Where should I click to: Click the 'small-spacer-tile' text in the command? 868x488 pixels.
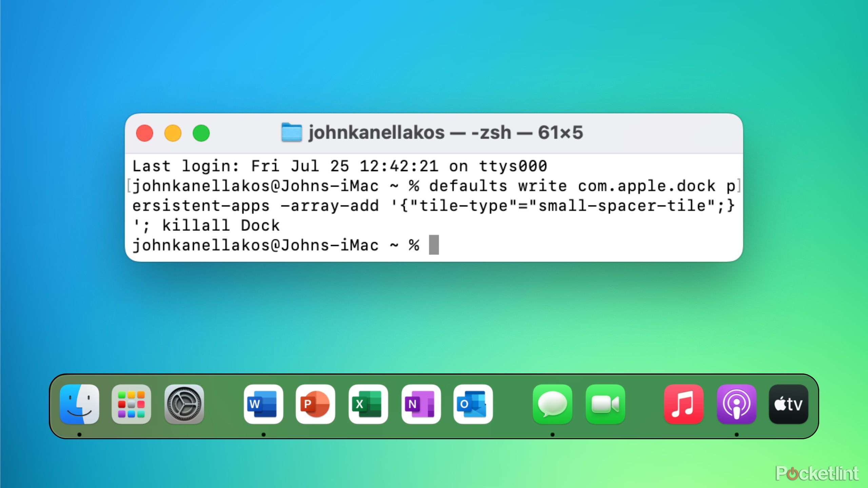coord(623,206)
